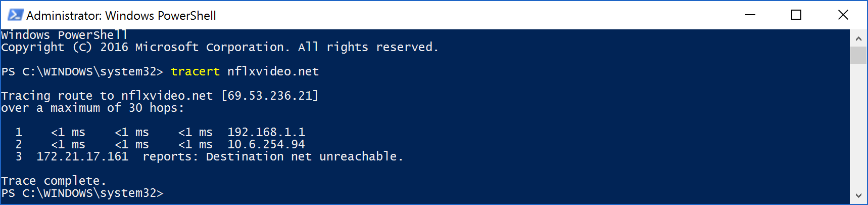The width and height of the screenshot is (868, 205).
Task: Click the 'over a maximum of 30 hops' text
Action: point(92,108)
